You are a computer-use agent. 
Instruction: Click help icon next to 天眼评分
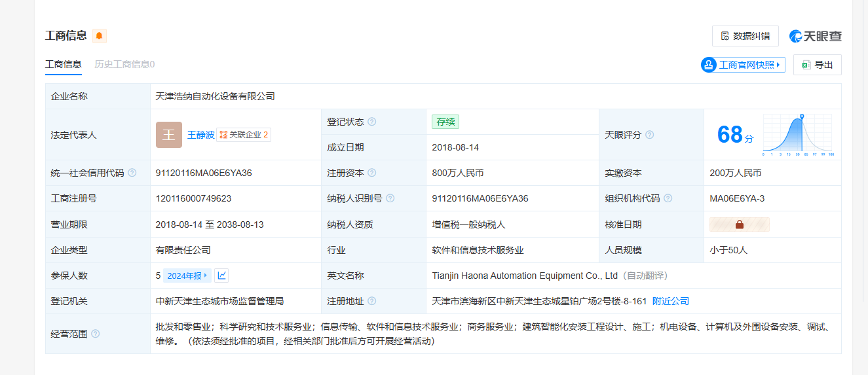pyautogui.click(x=650, y=135)
